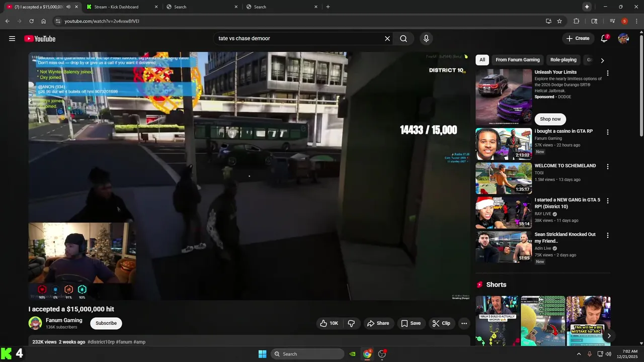
Task: Click Shop now on the Dodge ad
Action: (550, 119)
